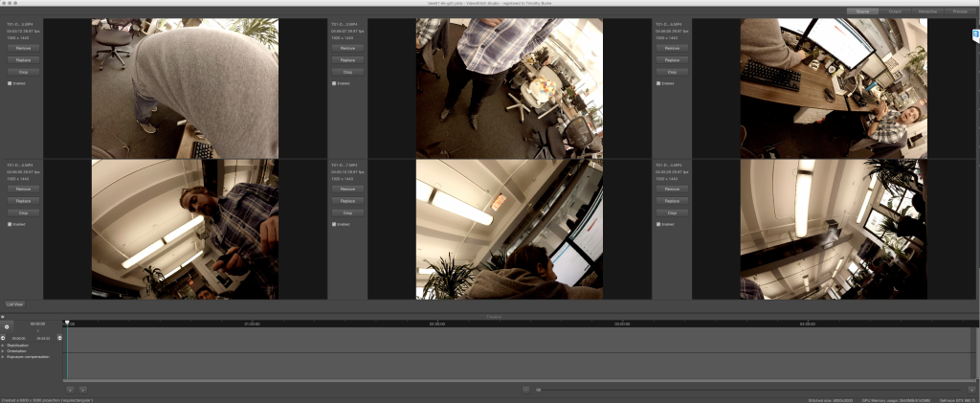Click the current time field above the frame number
The image size is (980, 403).
(x=37, y=324)
